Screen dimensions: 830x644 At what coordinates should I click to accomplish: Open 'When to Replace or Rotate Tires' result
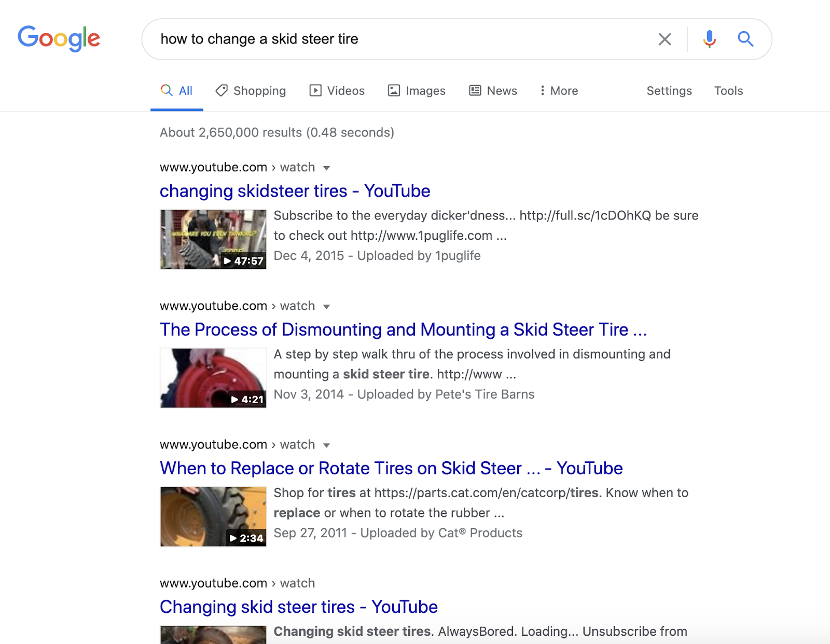(391, 468)
